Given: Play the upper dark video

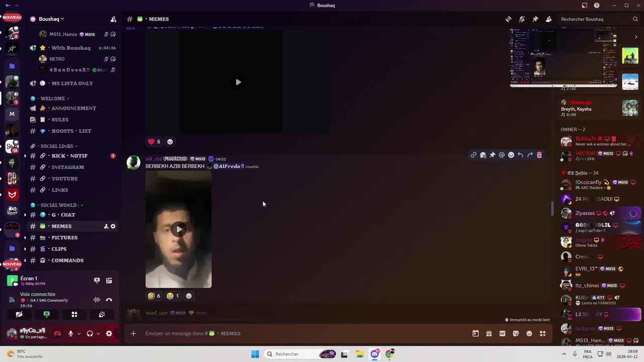Looking at the screenshot, I should point(238,82).
